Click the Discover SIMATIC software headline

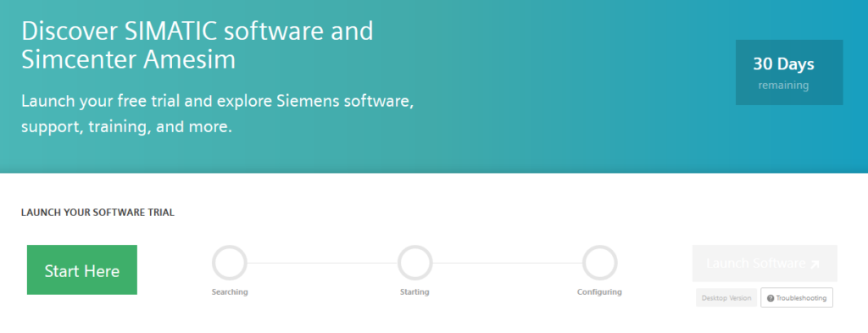197,46
